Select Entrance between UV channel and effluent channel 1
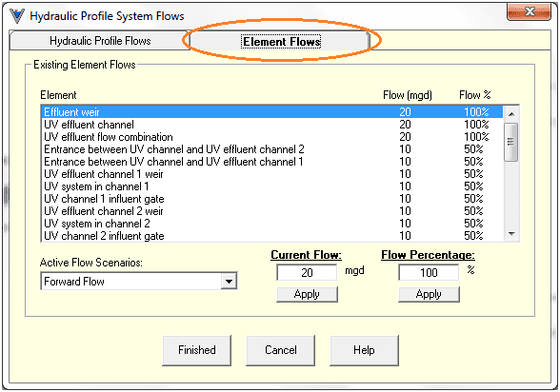 click(x=272, y=162)
